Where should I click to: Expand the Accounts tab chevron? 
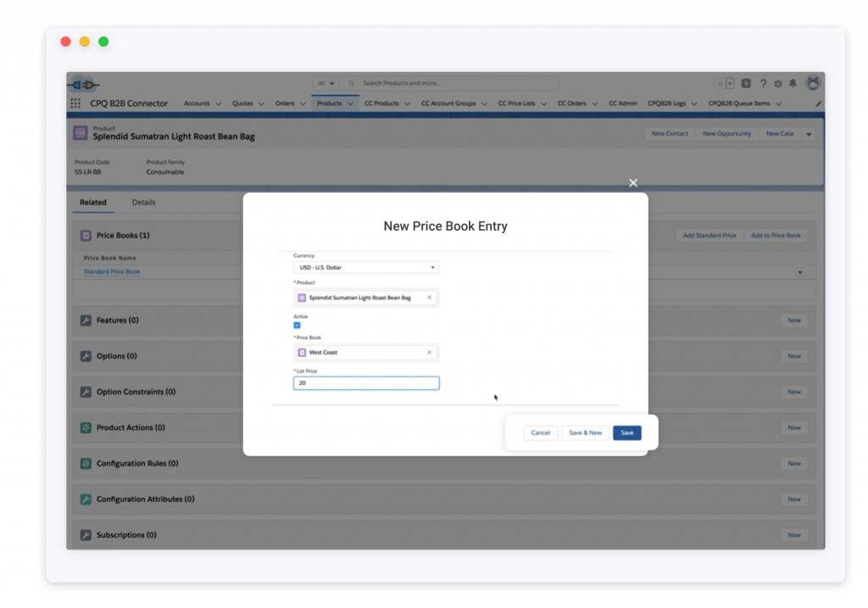[218, 103]
